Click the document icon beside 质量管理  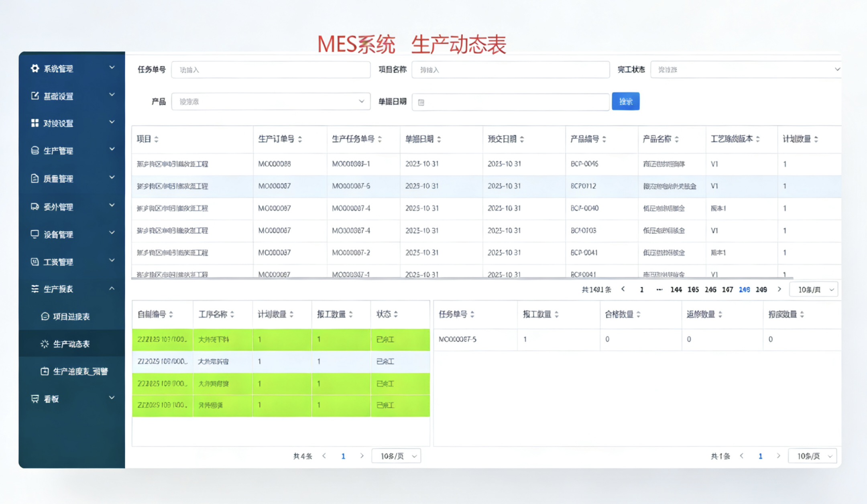click(35, 178)
